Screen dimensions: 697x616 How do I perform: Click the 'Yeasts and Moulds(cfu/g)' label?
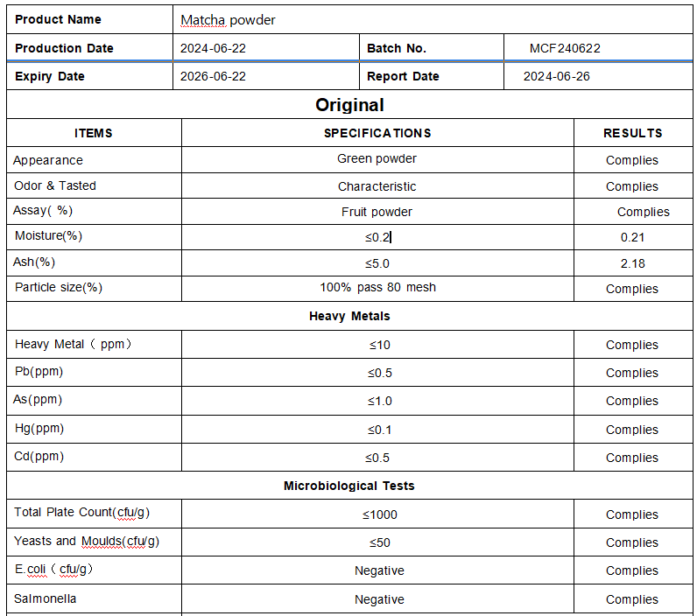coord(87,541)
